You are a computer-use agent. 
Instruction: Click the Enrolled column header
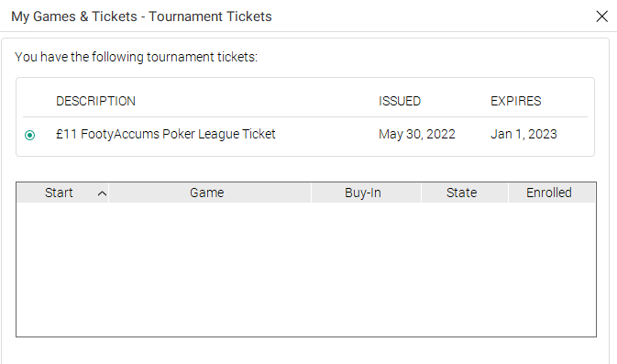click(x=552, y=193)
